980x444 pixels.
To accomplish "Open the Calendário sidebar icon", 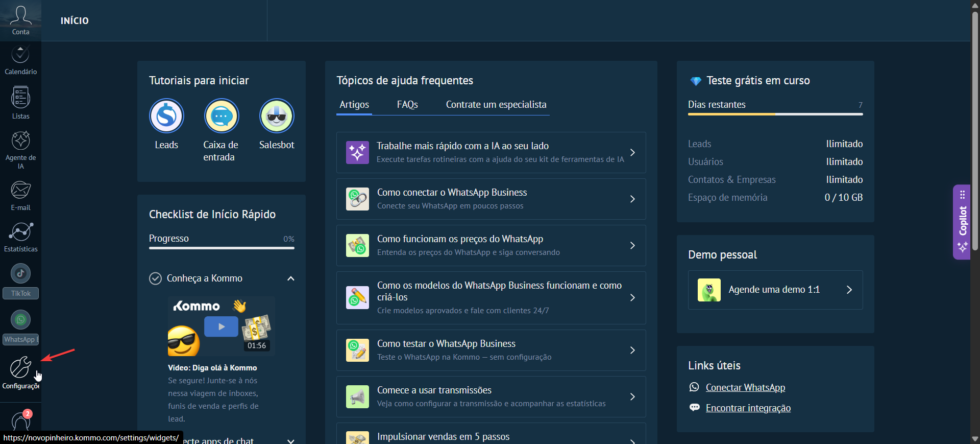I will tap(20, 55).
